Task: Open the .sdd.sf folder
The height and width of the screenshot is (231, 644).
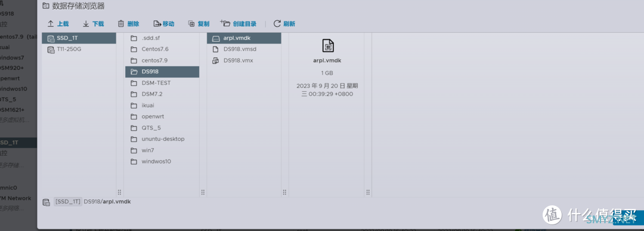Action: [162, 38]
